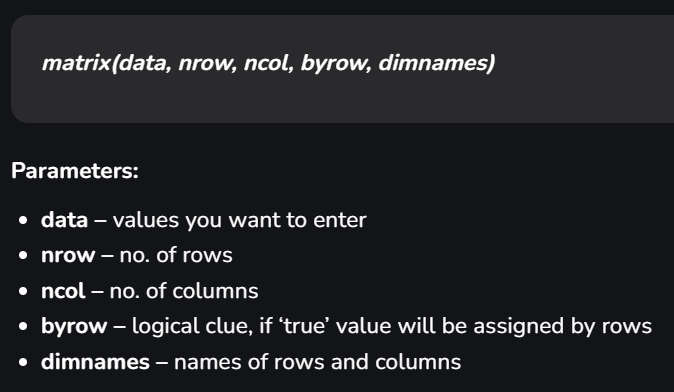
Task: Click the bold word nrow
Action: tap(68, 255)
